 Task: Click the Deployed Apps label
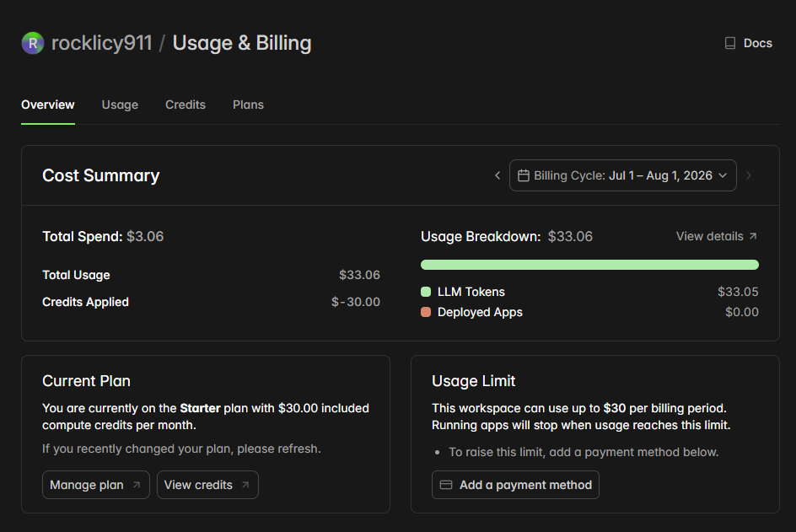tap(480, 312)
